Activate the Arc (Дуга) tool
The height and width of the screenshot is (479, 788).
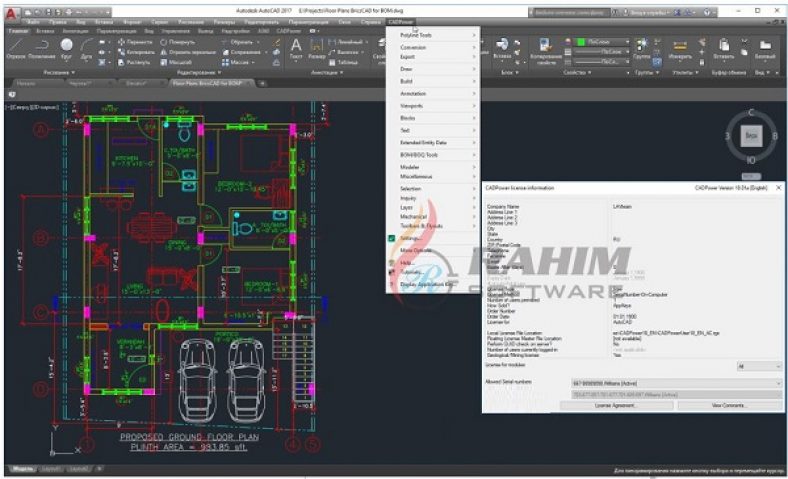click(86, 48)
